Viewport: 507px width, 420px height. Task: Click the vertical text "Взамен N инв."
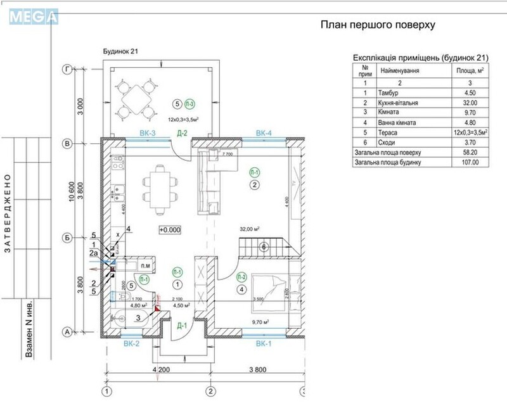click(x=29, y=329)
